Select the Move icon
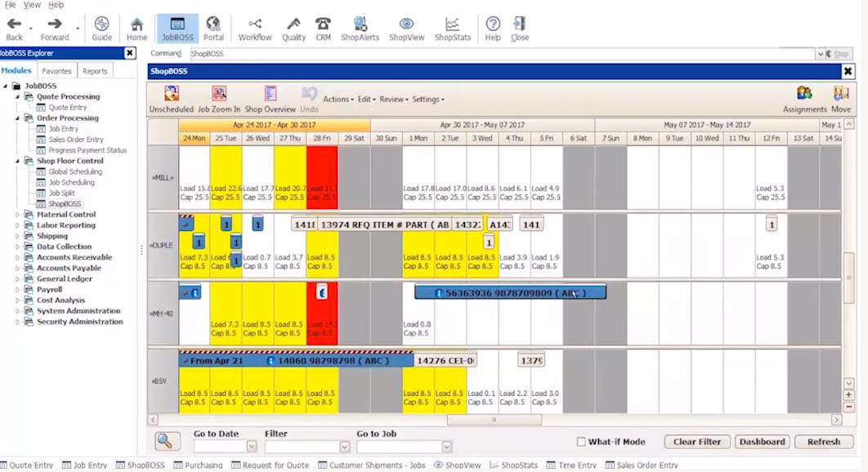The height and width of the screenshot is (472, 868). click(x=841, y=92)
